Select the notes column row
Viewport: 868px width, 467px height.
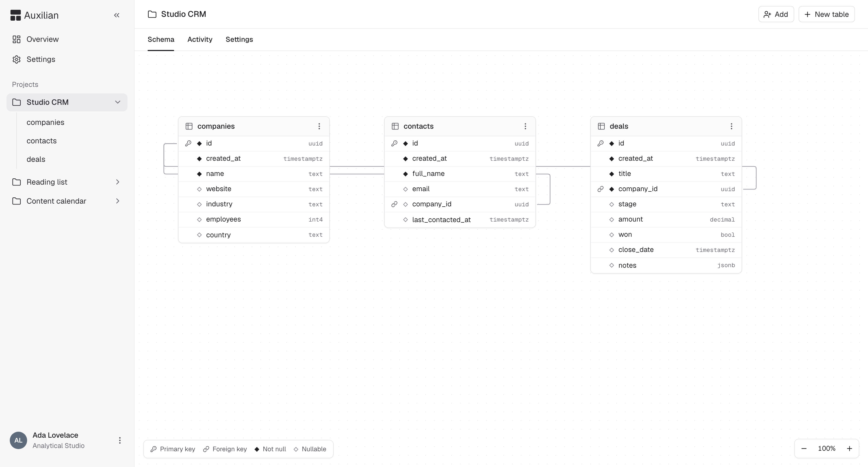point(666,265)
